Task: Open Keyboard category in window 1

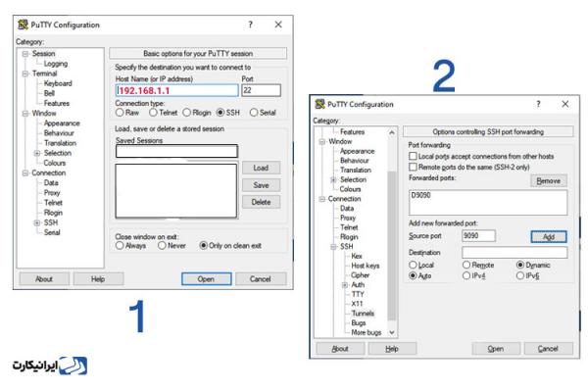Action: pyautogui.click(x=58, y=83)
